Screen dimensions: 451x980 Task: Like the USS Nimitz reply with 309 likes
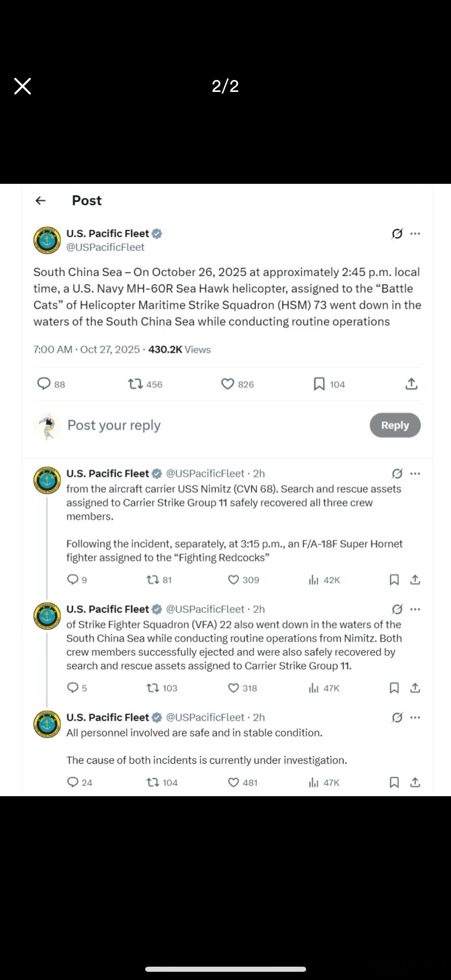coord(233,580)
